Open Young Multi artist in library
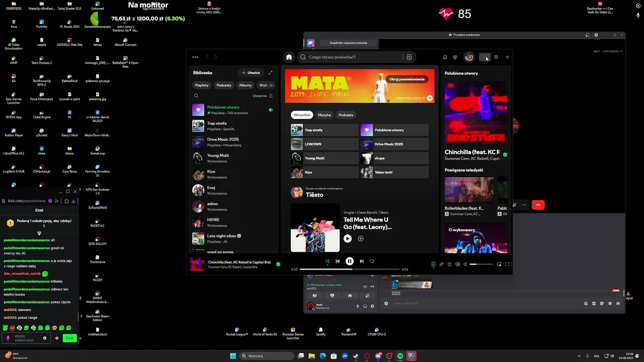Viewport: 644px width, 362px height. pyautogui.click(x=233, y=158)
